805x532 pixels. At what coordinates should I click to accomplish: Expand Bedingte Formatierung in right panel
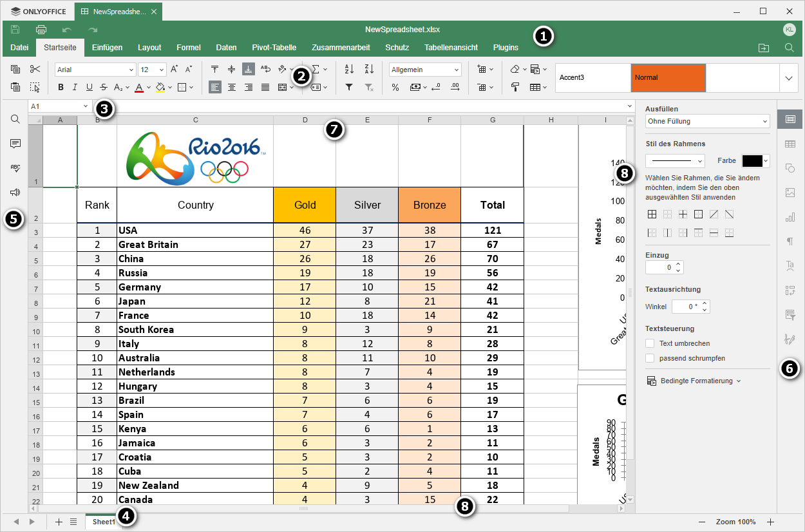click(694, 381)
